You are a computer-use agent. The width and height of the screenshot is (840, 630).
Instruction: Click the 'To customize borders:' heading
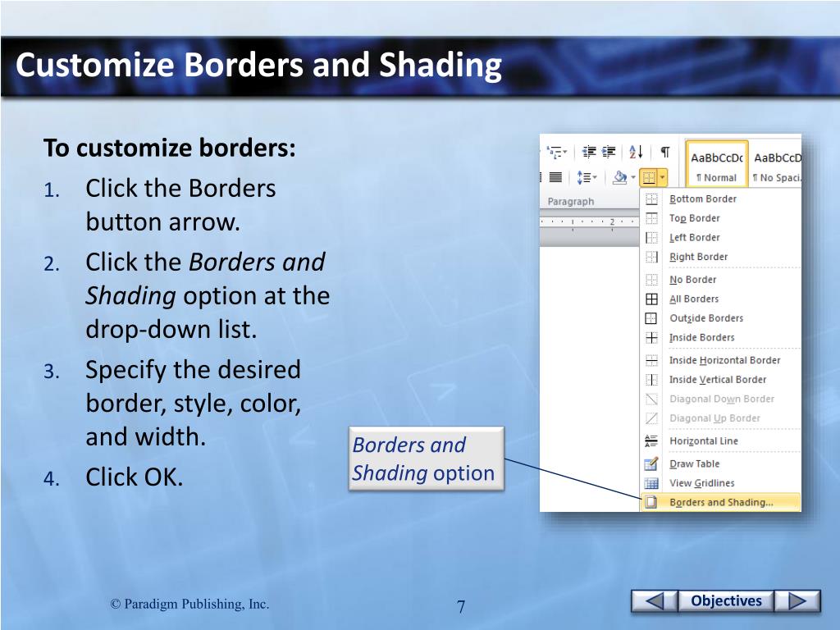[169, 148]
